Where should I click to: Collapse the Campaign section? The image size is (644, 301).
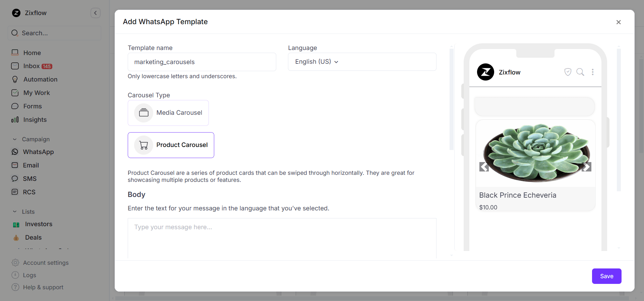[x=14, y=139]
